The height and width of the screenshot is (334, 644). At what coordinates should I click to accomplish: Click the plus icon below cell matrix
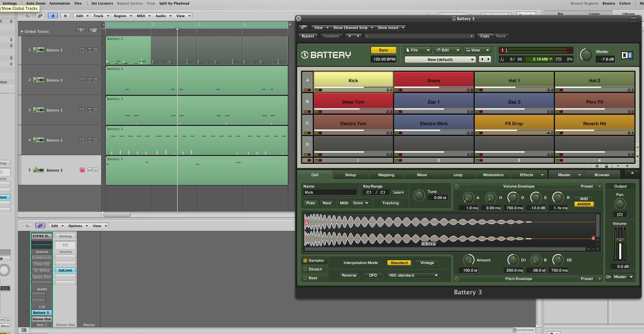[627, 166]
